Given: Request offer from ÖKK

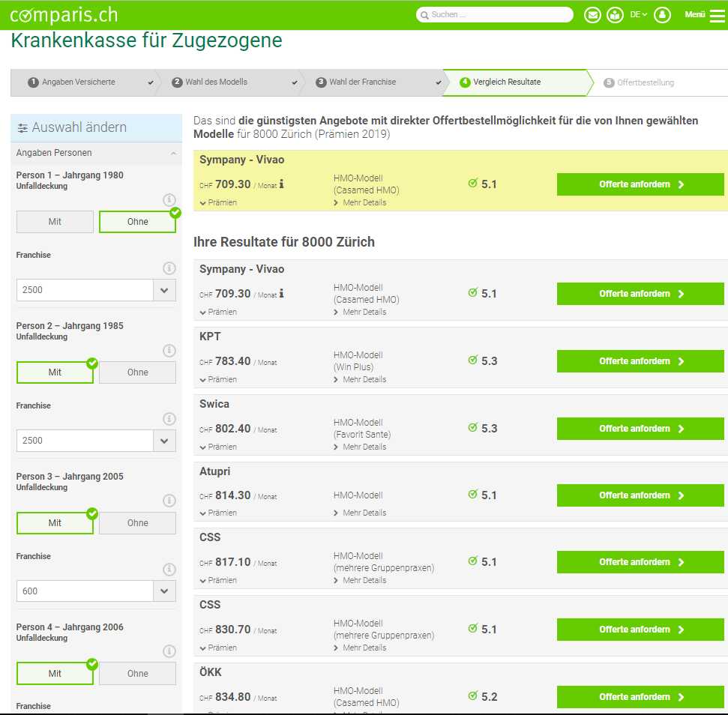Looking at the screenshot, I should (640, 696).
